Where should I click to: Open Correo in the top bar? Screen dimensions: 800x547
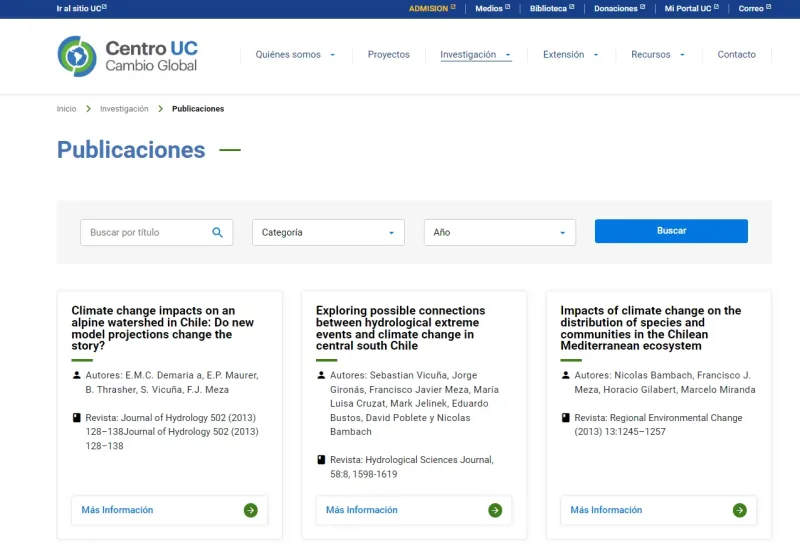pyautogui.click(x=755, y=8)
